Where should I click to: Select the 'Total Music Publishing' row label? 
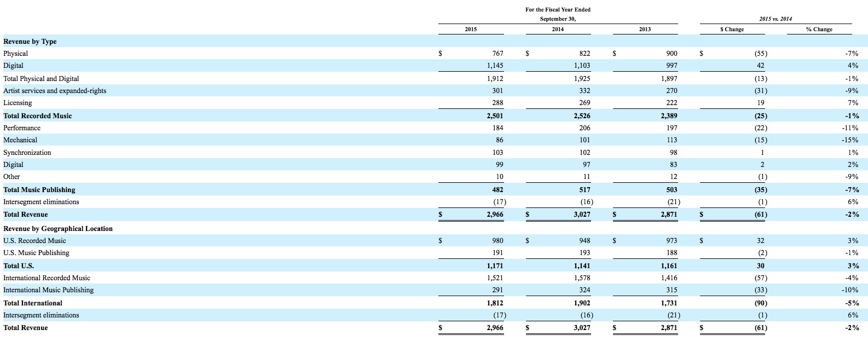coord(39,190)
